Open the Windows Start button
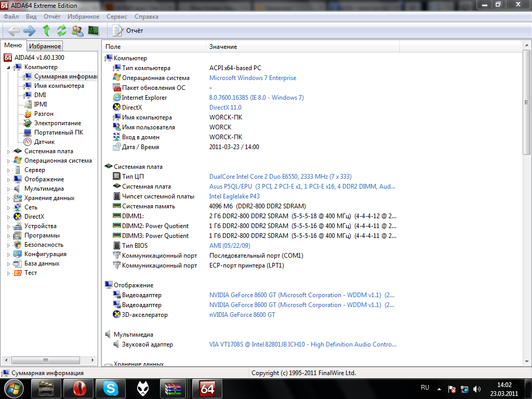The width and height of the screenshot is (532, 399). [14, 389]
